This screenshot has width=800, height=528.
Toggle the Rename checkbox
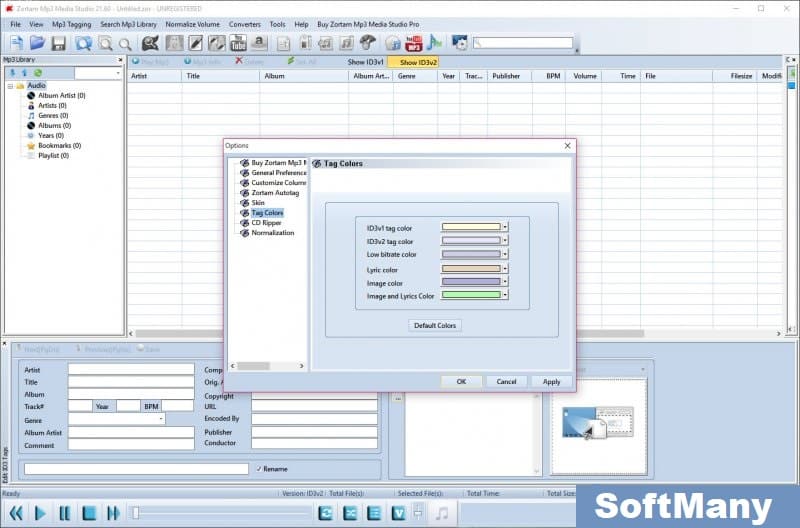[x=259, y=469]
